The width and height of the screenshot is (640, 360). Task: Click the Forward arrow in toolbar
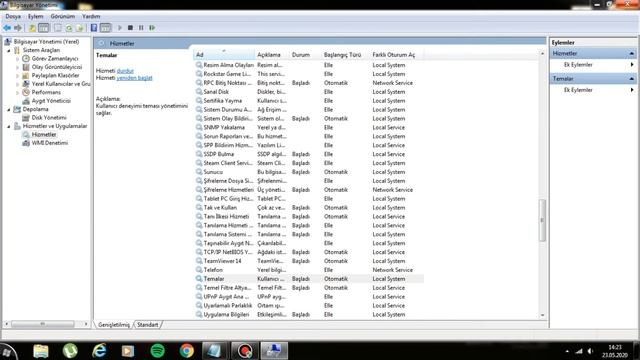click(x=18, y=28)
